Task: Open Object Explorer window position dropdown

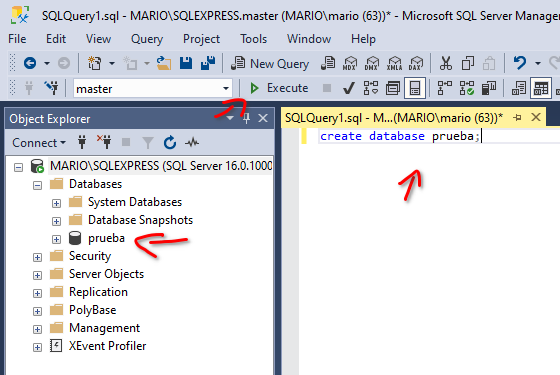Action: pyautogui.click(x=230, y=118)
